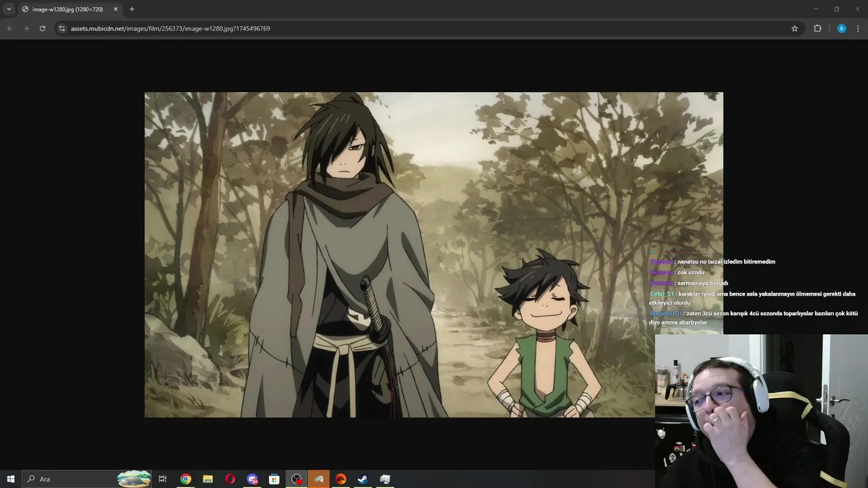This screenshot has height=488, width=868.
Task: Open Microsoft Store from taskbar
Action: tap(274, 479)
